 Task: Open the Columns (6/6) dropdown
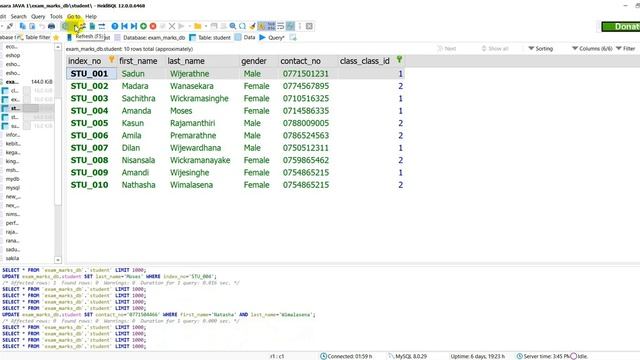pyautogui.click(x=592, y=49)
